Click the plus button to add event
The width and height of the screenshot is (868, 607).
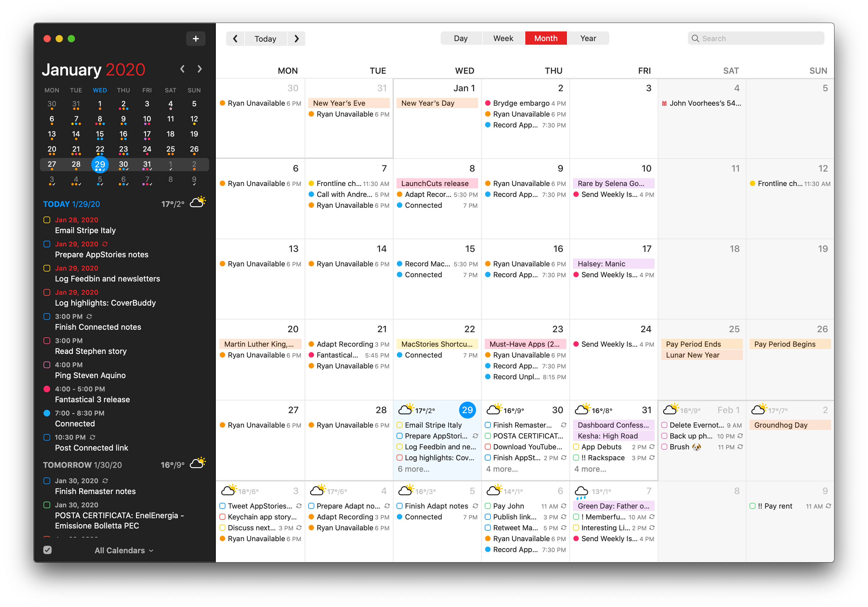(196, 39)
